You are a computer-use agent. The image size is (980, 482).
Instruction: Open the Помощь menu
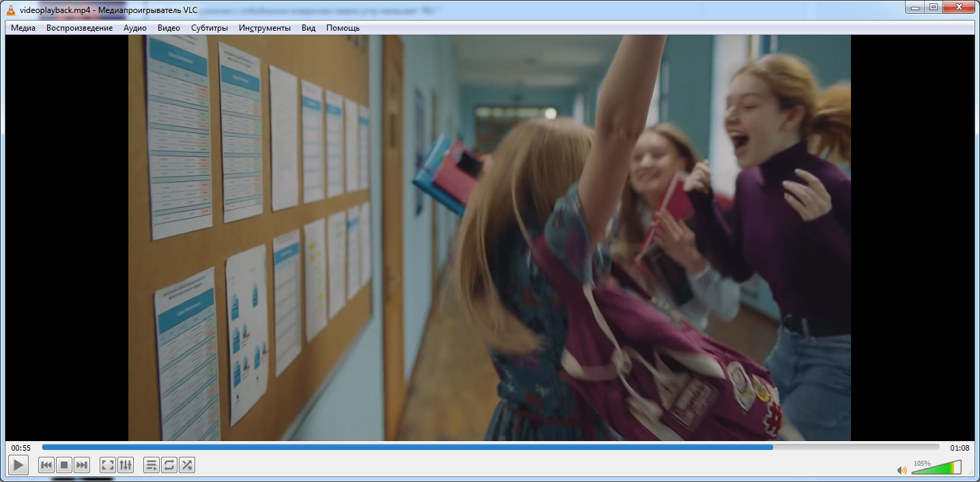click(x=343, y=28)
